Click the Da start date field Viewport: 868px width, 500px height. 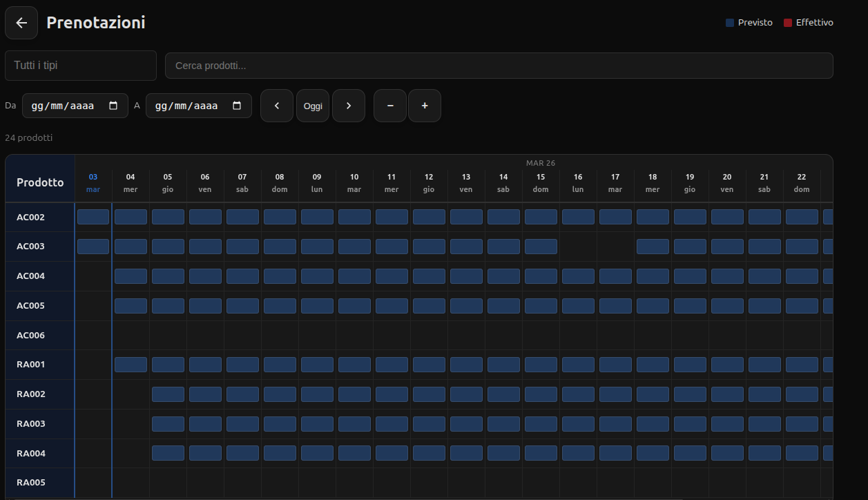coord(75,106)
